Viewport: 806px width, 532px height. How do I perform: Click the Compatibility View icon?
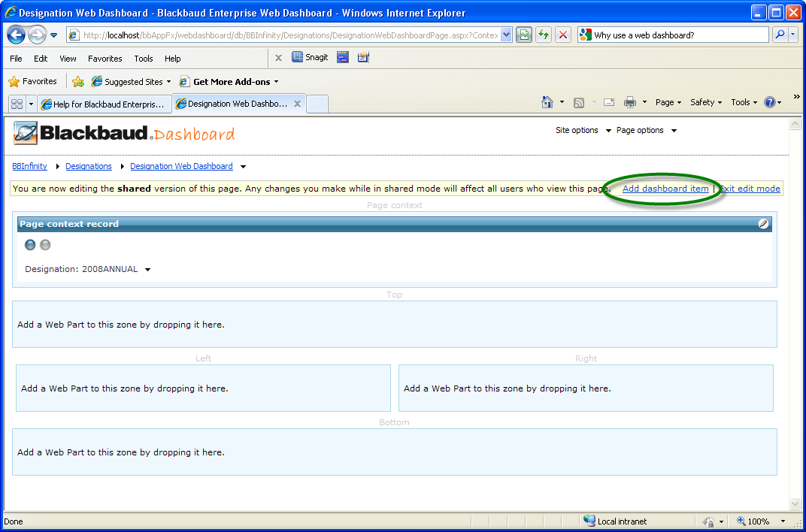coord(524,35)
